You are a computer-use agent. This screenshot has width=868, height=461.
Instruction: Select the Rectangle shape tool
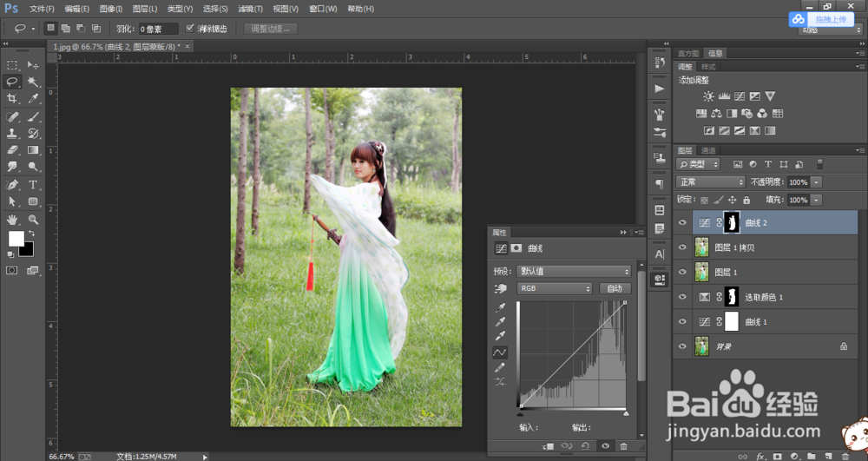[33, 201]
